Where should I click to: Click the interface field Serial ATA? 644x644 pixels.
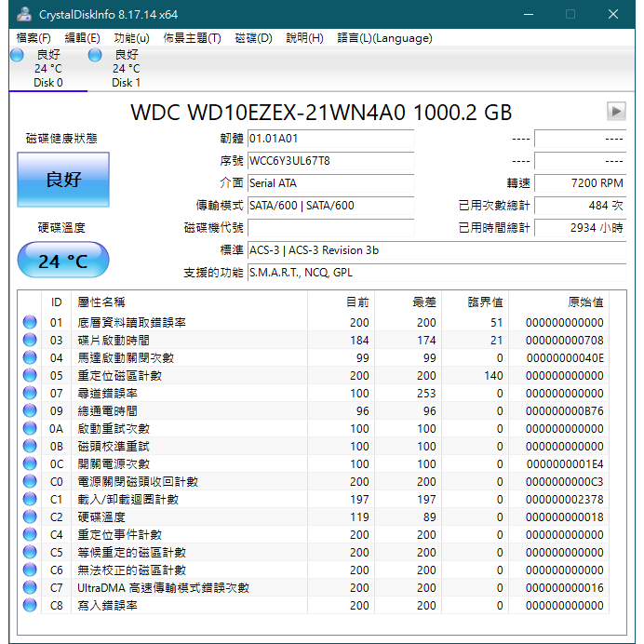click(331, 183)
